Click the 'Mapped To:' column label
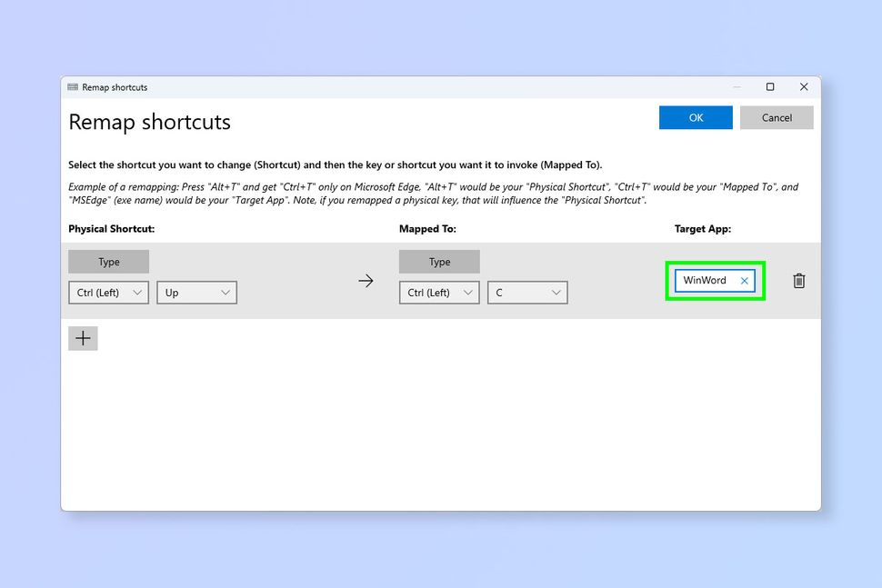 [427, 229]
